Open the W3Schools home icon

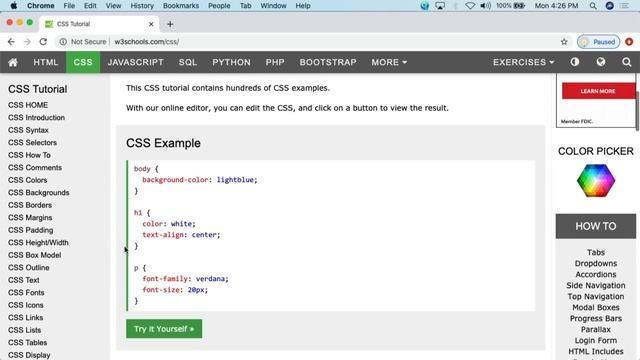tap(13, 62)
